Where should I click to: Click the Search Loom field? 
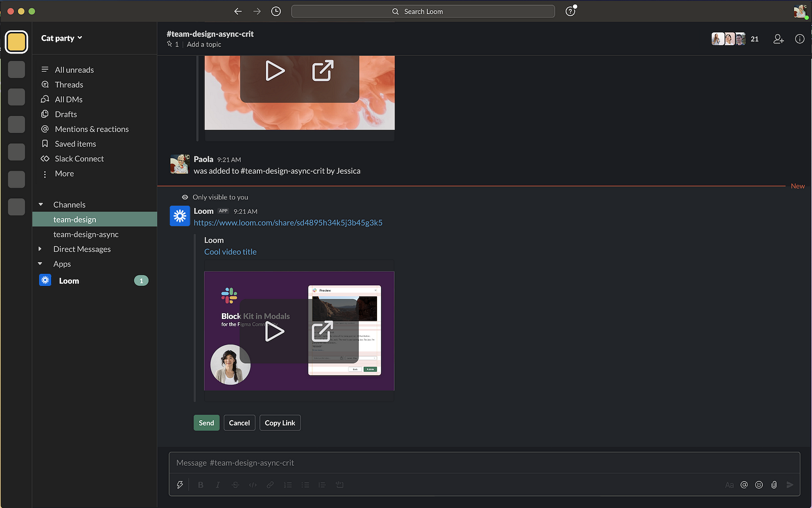tap(423, 11)
